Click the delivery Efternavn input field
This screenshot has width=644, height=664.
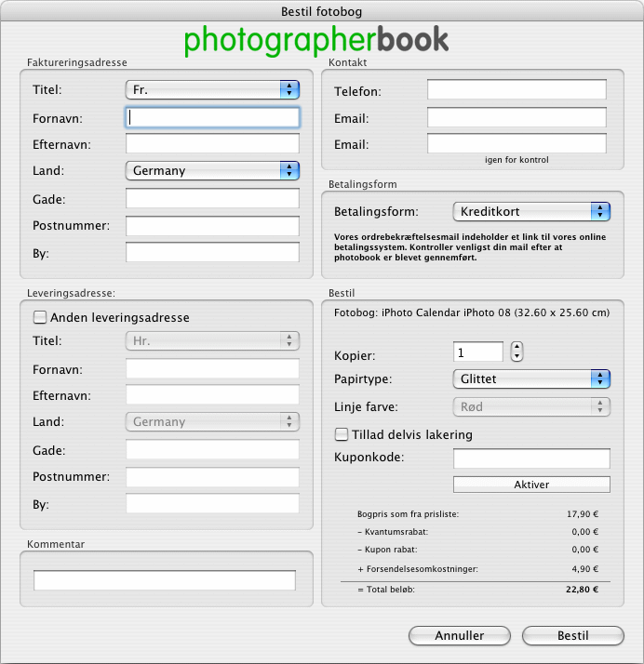[x=212, y=394]
